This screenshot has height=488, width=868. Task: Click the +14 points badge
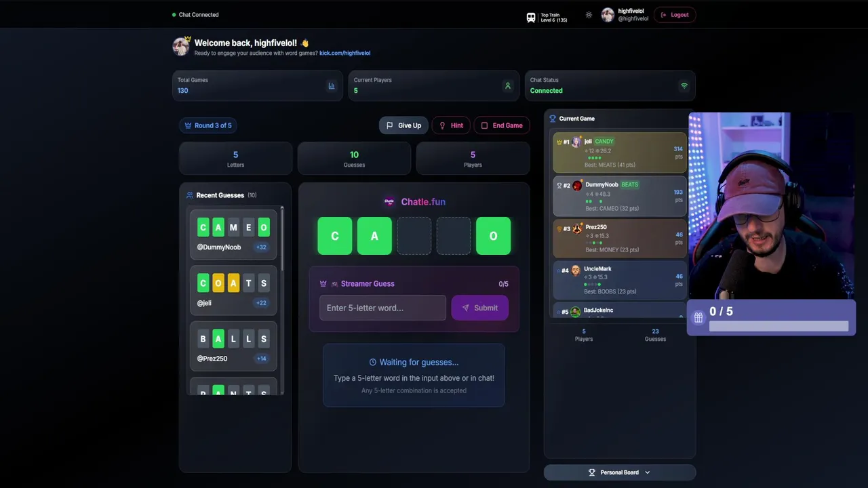tap(261, 359)
